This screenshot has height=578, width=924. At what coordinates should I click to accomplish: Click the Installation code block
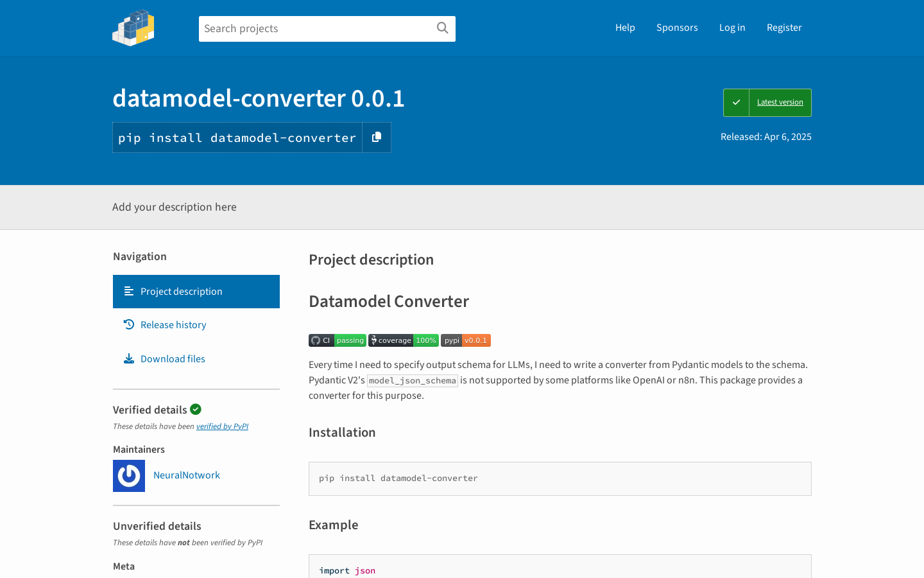[x=560, y=478]
